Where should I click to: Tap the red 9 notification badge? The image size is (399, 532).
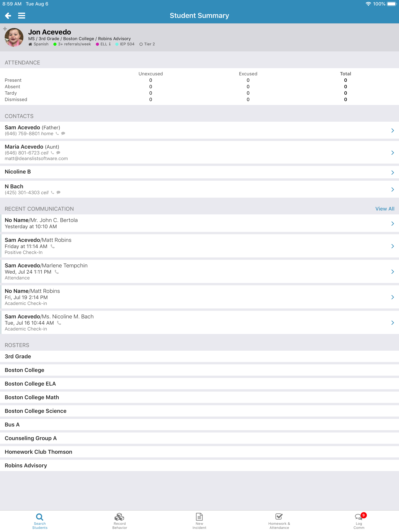click(363, 515)
